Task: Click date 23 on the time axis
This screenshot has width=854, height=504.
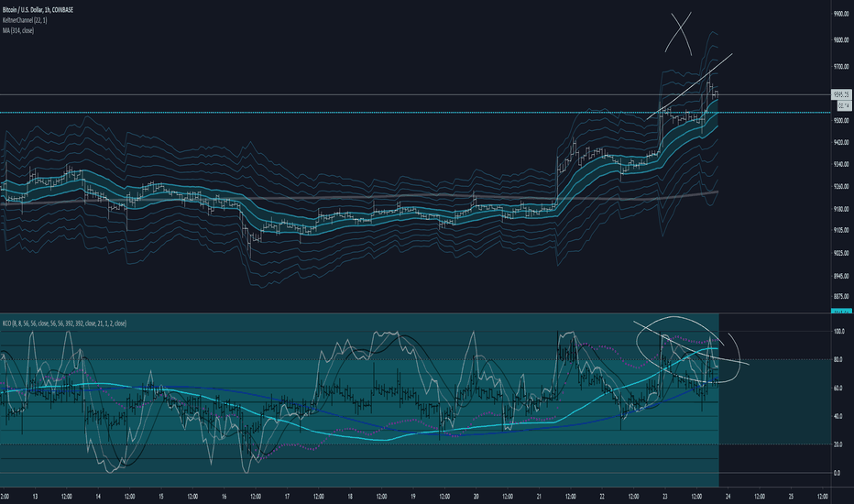Action: coord(665,497)
